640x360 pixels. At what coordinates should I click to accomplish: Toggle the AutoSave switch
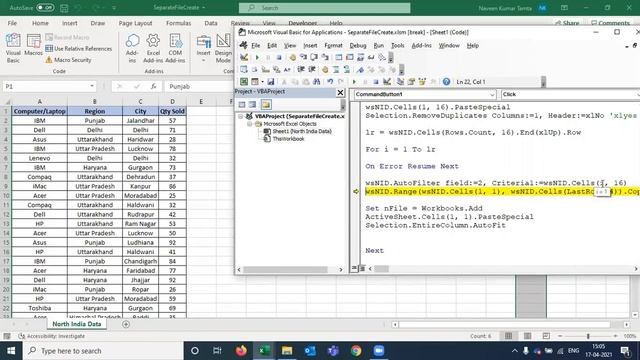(45, 7)
